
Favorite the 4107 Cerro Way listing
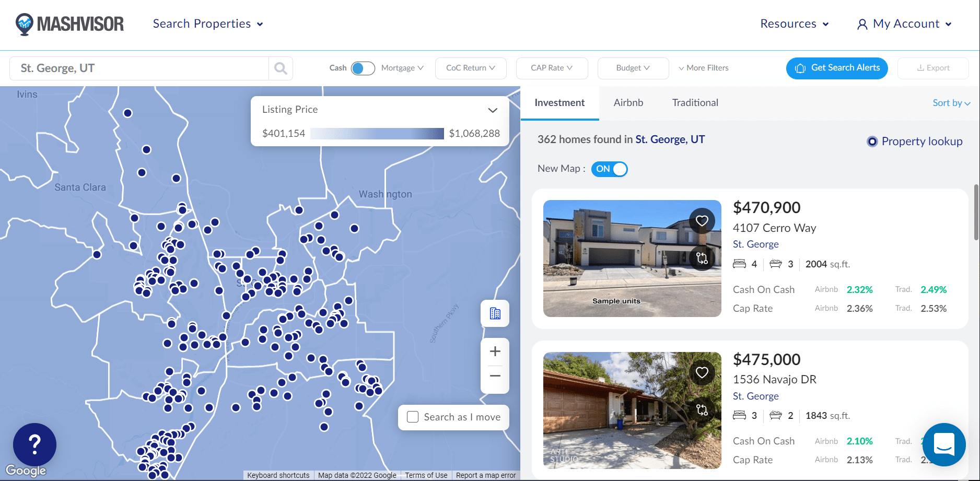coord(702,221)
